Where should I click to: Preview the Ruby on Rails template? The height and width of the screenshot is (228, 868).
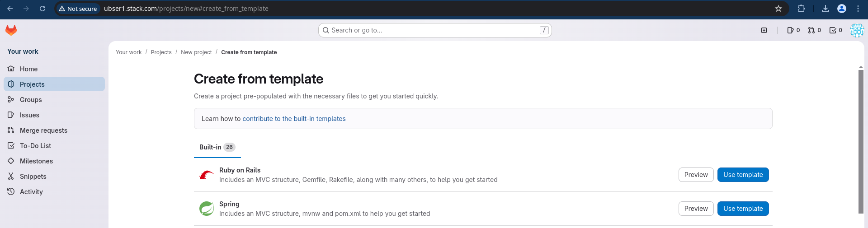[x=696, y=175]
